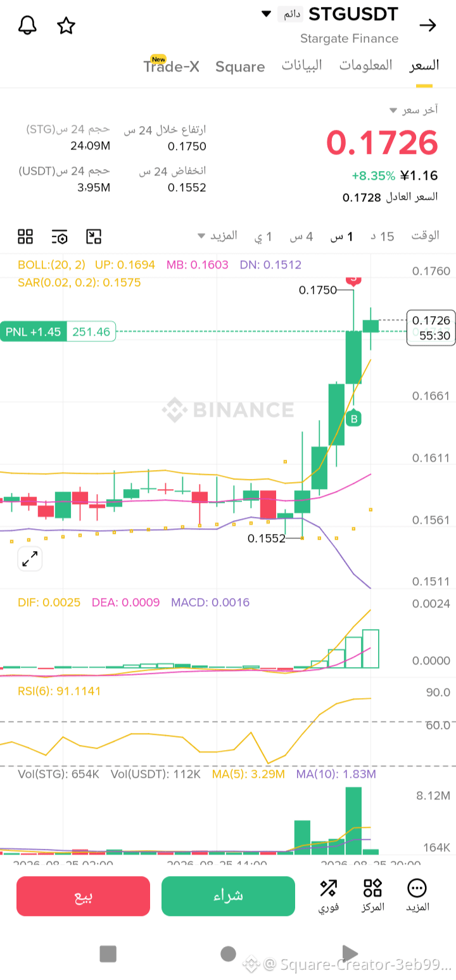Tap the red بيع sell button
This screenshot has height=980, width=456.
click(83, 896)
